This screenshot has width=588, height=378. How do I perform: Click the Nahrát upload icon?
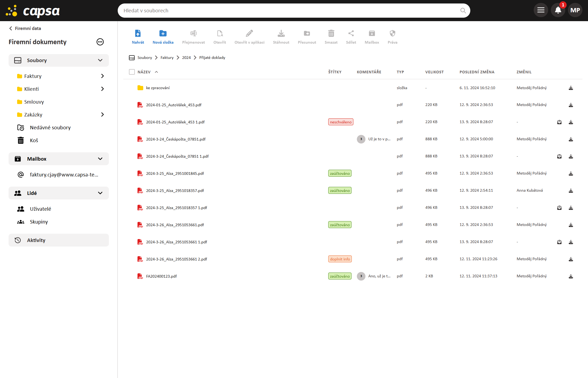(x=138, y=33)
